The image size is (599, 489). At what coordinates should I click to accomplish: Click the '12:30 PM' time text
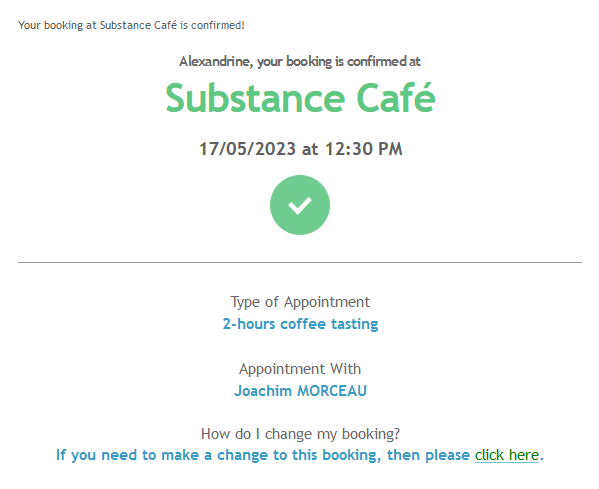click(x=364, y=149)
